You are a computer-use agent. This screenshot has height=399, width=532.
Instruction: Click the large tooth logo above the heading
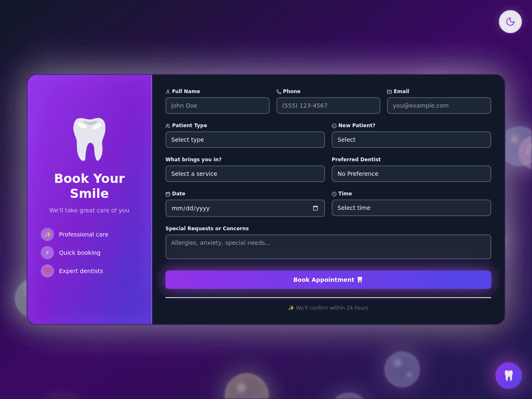point(89,139)
